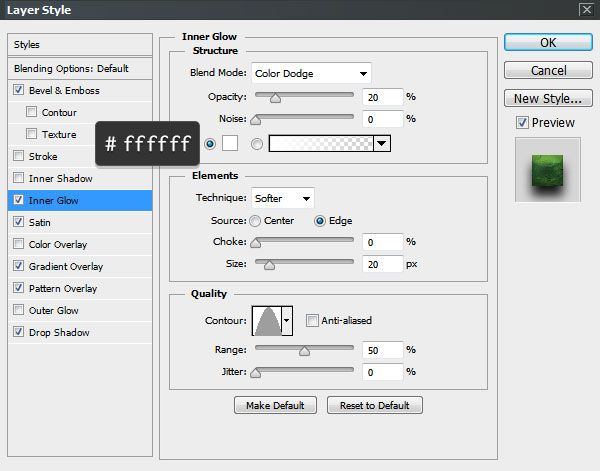Click the Noise slider handle
The height and width of the screenshot is (471, 600).
[256, 120]
